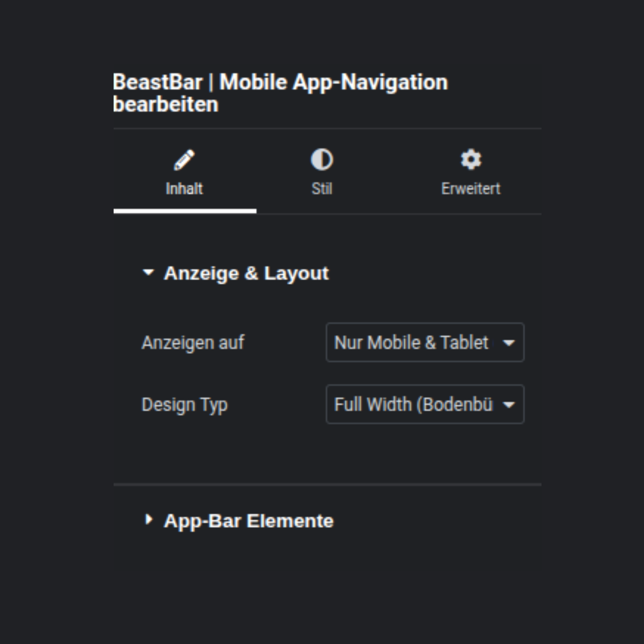Click the BeastBar panel title text
The width and height of the screenshot is (644, 644).
(280, 82)
